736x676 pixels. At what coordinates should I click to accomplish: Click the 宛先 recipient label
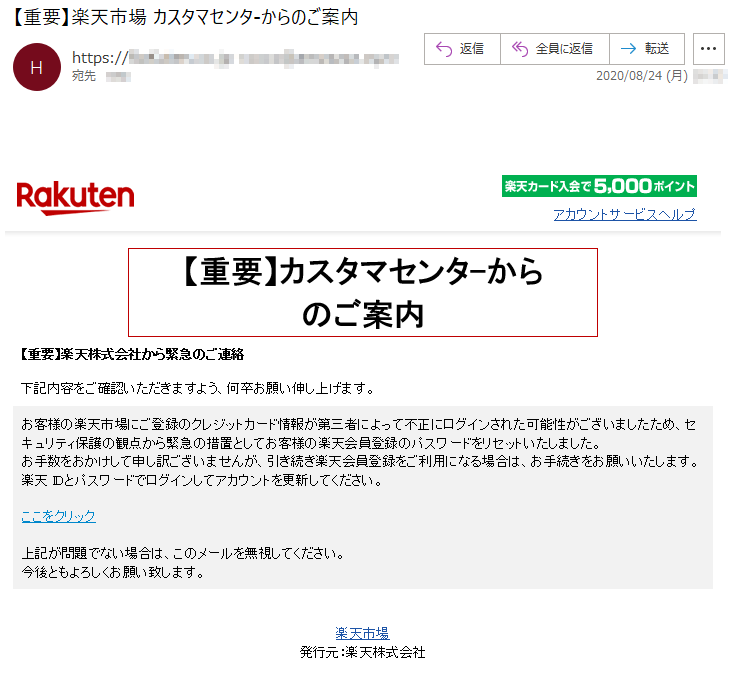pyautogui.click(x=84, y=76)
